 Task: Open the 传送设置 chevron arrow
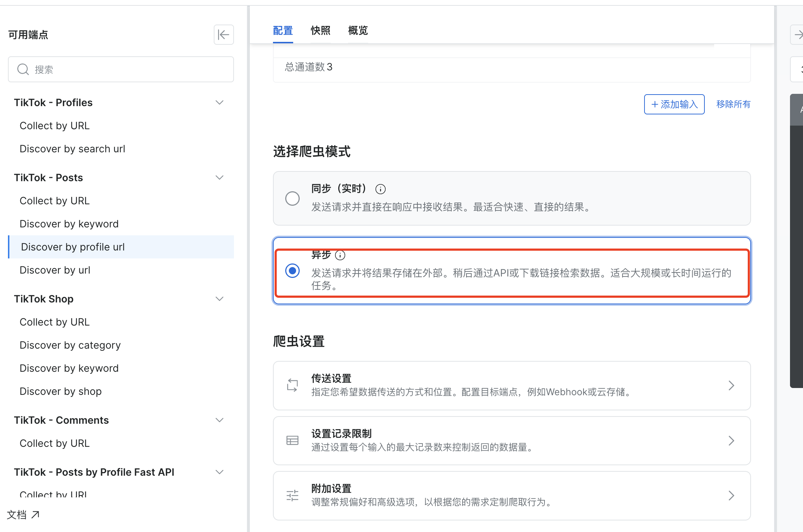731,385
